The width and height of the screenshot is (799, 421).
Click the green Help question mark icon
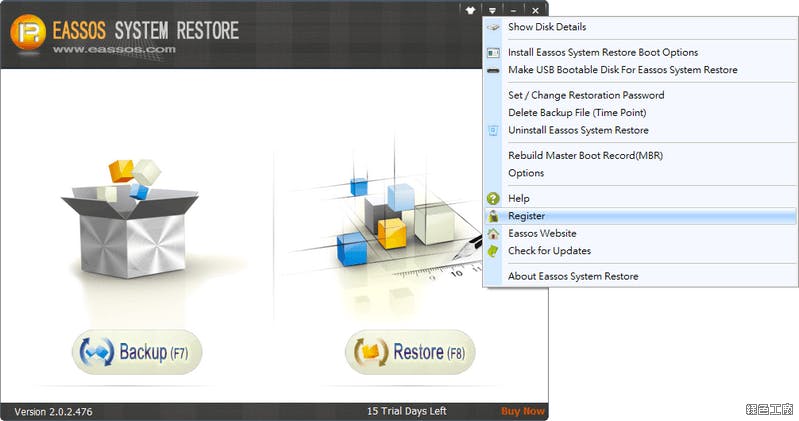[493, 198]
